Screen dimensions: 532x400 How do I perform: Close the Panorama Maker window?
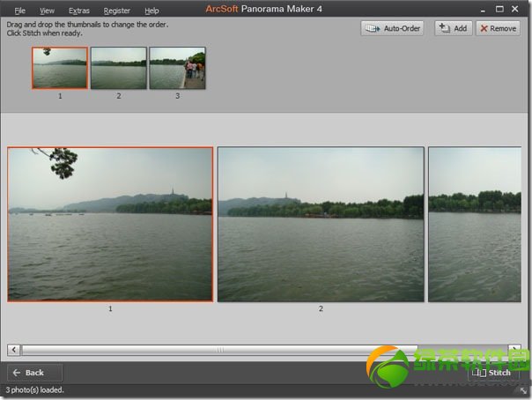tap(514, 9)
